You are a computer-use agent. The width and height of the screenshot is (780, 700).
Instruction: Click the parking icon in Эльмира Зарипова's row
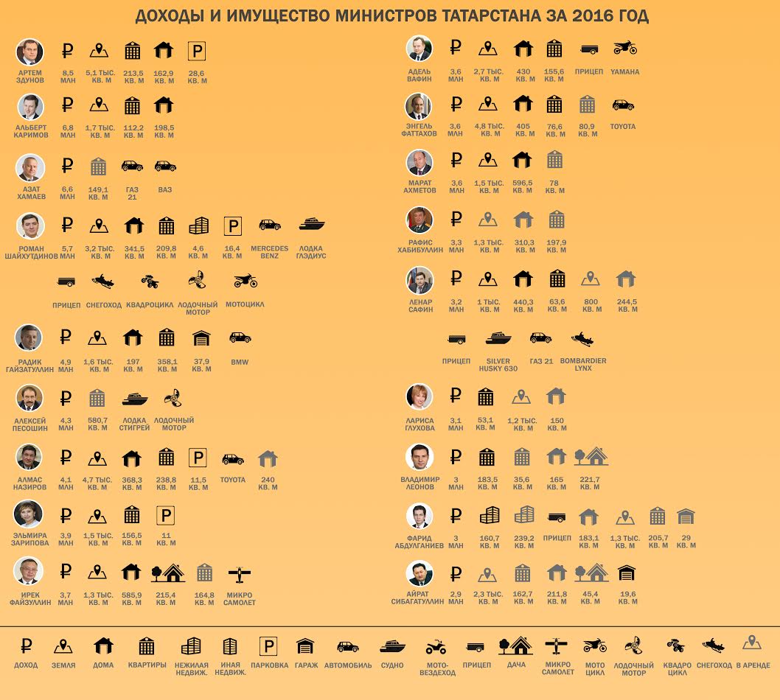(x=167, y=516)
